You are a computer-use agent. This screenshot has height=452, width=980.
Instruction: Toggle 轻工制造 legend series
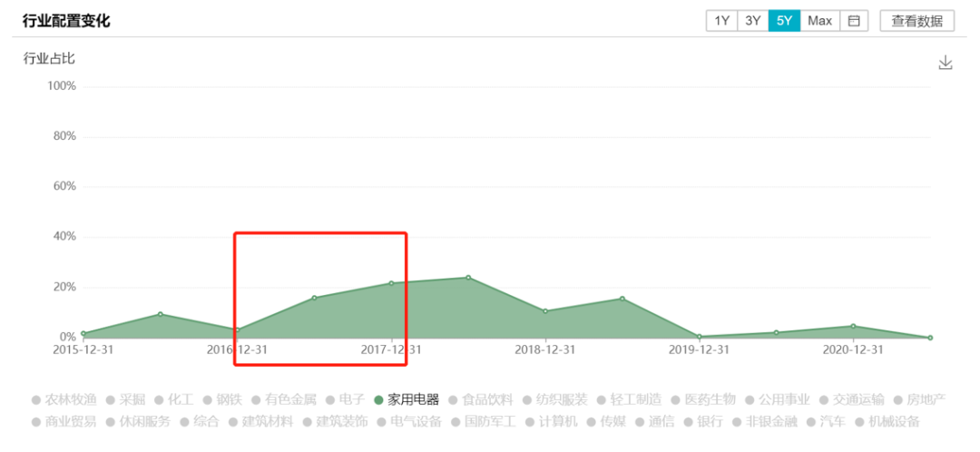(630, 399)
